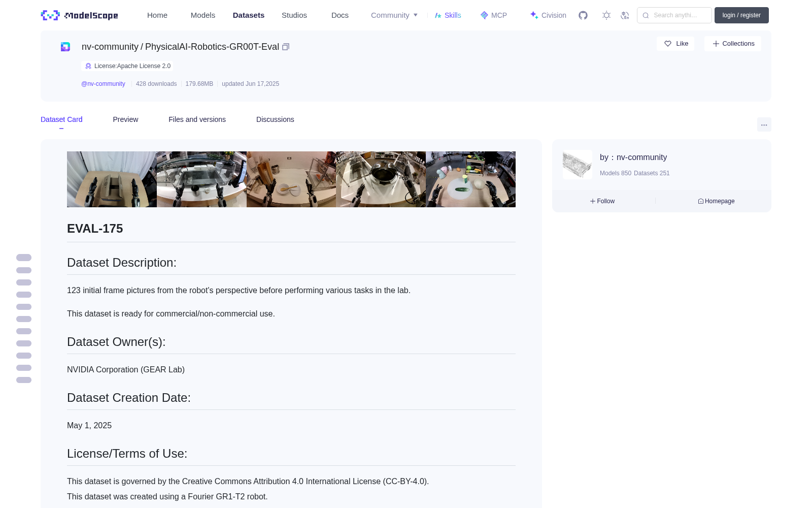The height and width of the screenshot is (508, 812).
Task: Click 'May 1, 2025' date text
Action: click(89, 426)
